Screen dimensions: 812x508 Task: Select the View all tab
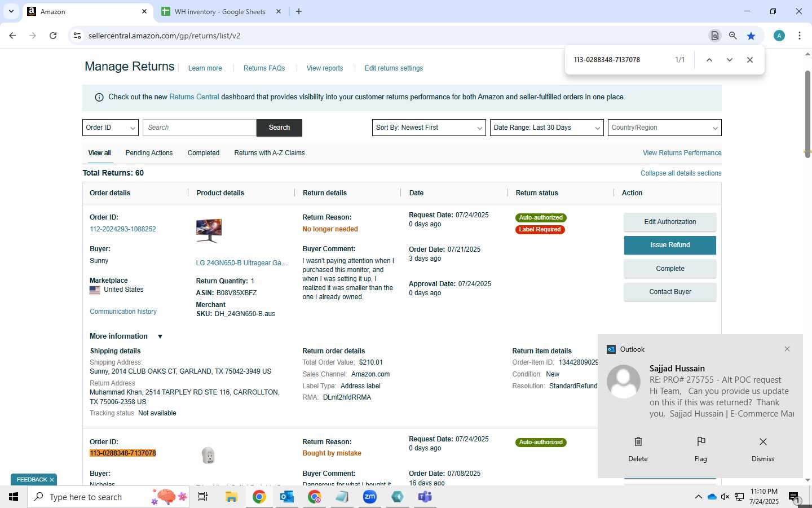click(99, 153)
